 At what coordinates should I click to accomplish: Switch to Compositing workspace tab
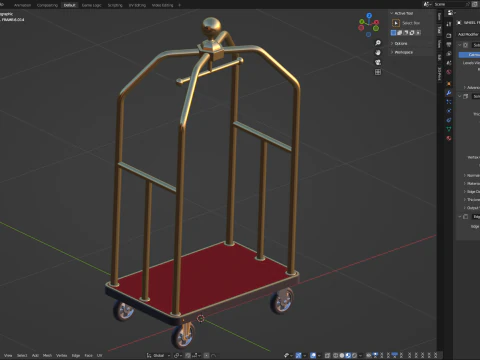click(47, 5)
